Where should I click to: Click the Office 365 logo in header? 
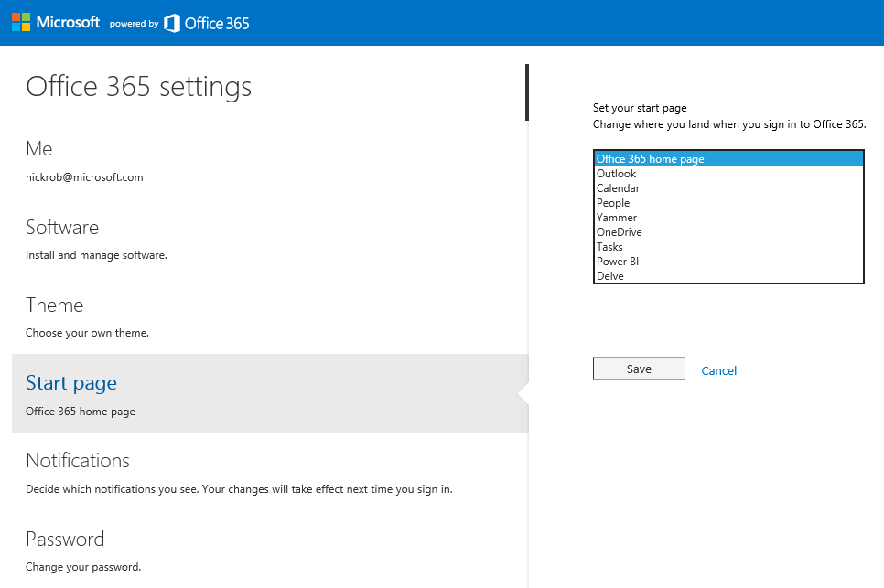click(x=206, y=23)
